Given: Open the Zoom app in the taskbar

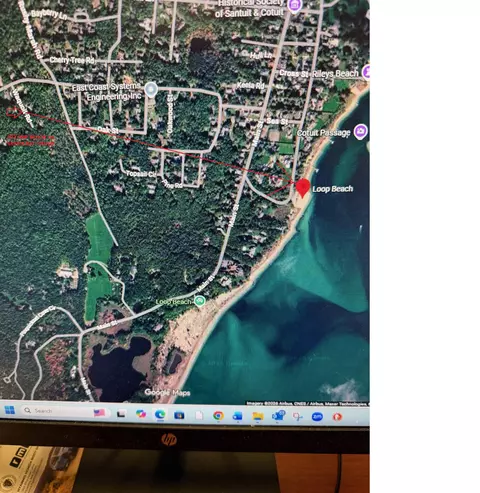Looking at the screenshot, I should 317,417.
